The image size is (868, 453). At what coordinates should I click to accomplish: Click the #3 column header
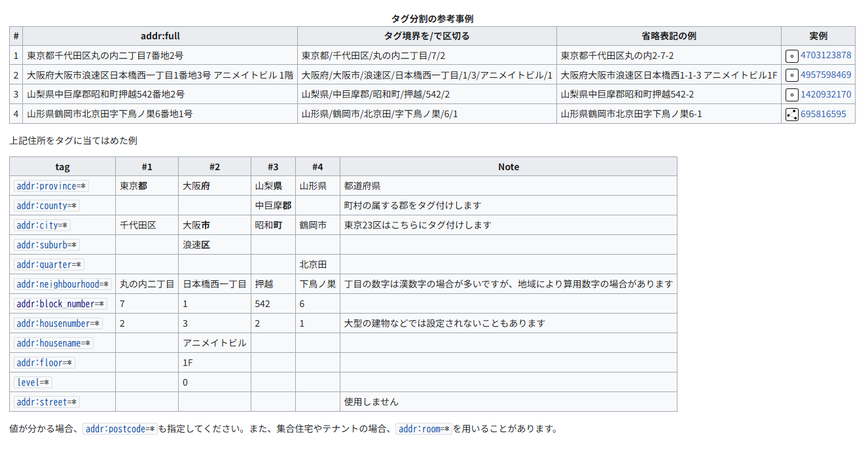tap(273, 167)
